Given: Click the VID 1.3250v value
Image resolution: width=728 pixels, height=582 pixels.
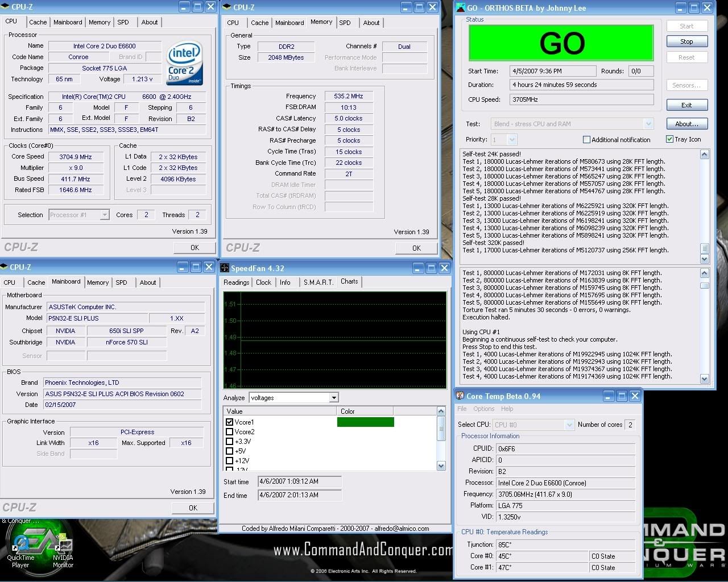Looking at the screenshot, I should click(x=565, y=517).
